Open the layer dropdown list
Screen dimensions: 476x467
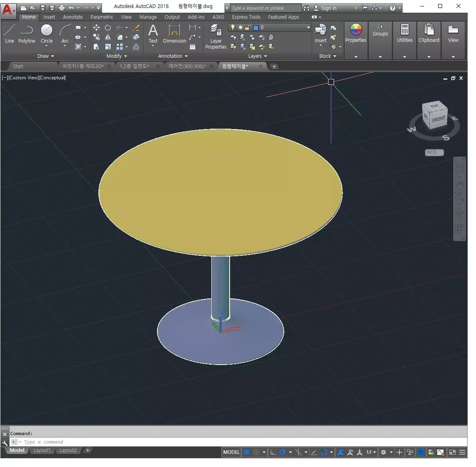point(308,27)
